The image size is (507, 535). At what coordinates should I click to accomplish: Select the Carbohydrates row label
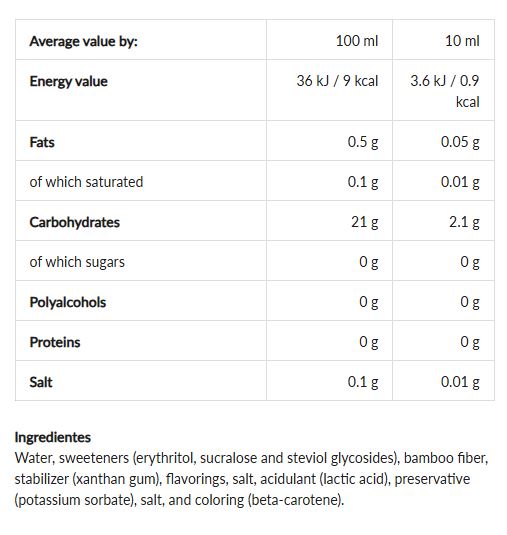tap(74, 222)
